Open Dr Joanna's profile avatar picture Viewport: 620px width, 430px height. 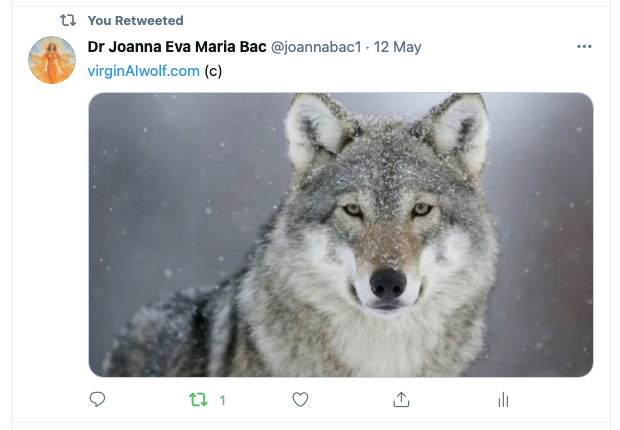coord(52,60)
